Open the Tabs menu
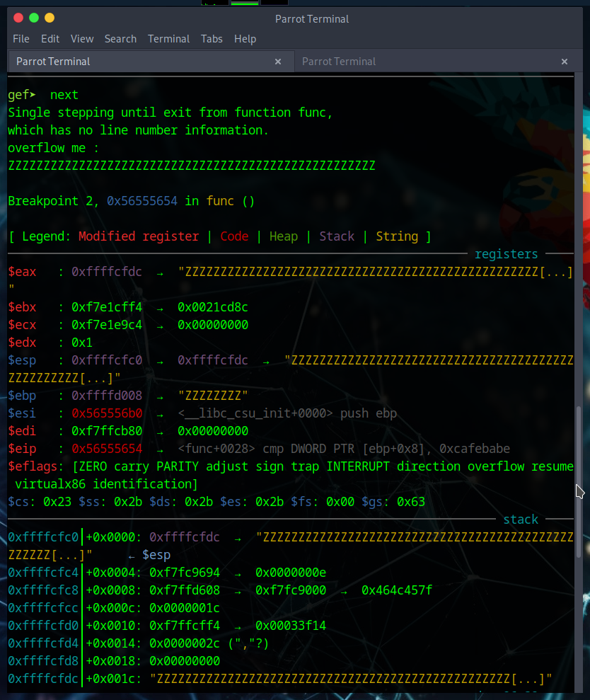Image resolution: width=590 pixels, height=700 pixels. coord(212,39)
